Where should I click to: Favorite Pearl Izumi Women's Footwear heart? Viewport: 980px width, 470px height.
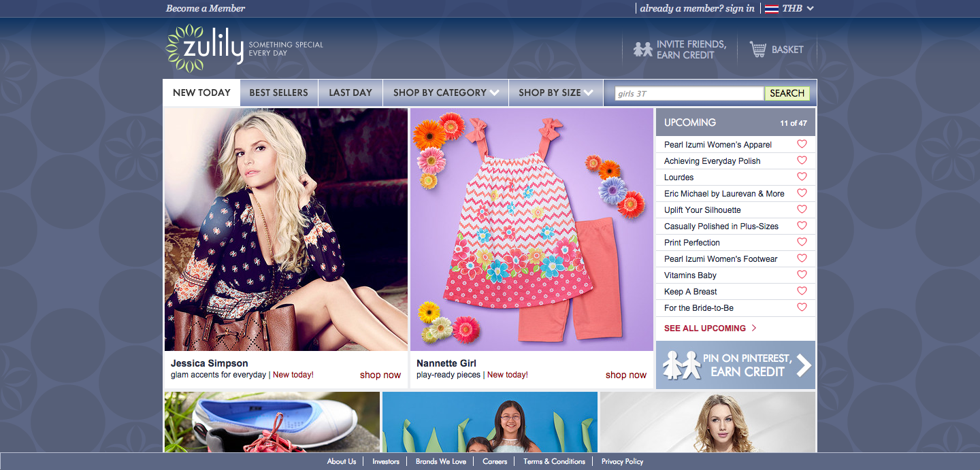click(x=802, y=258)
